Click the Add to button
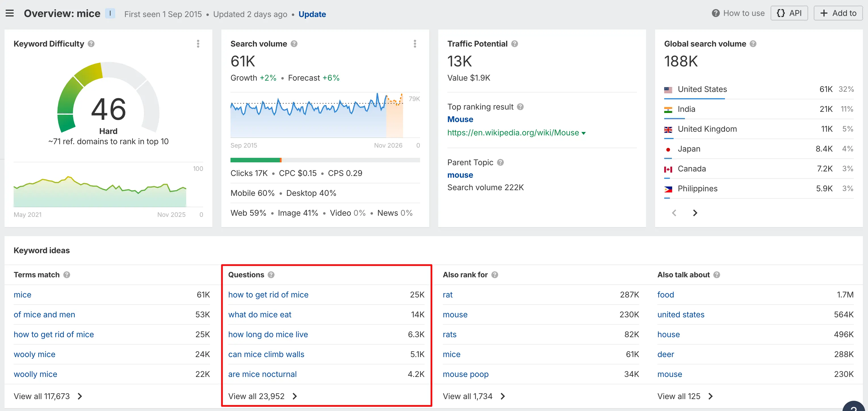Screen dimensions: 868x411 pyautogui.click(x=838, y=13)
